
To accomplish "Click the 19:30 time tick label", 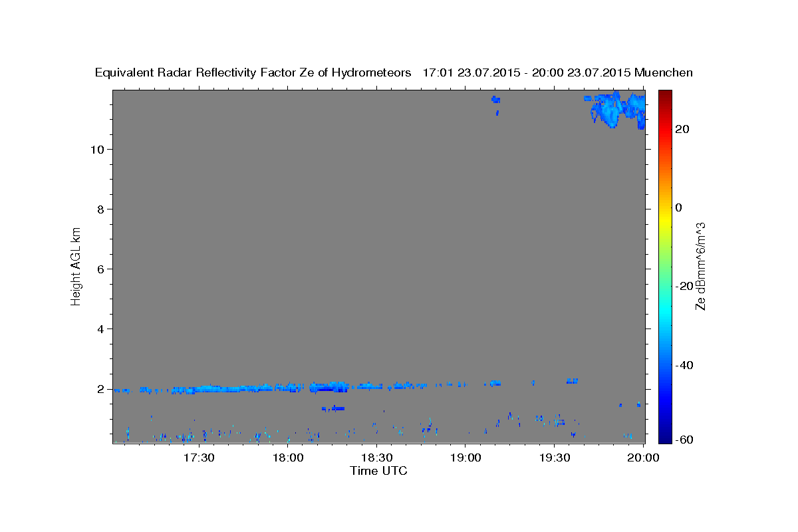I will 554,458.
